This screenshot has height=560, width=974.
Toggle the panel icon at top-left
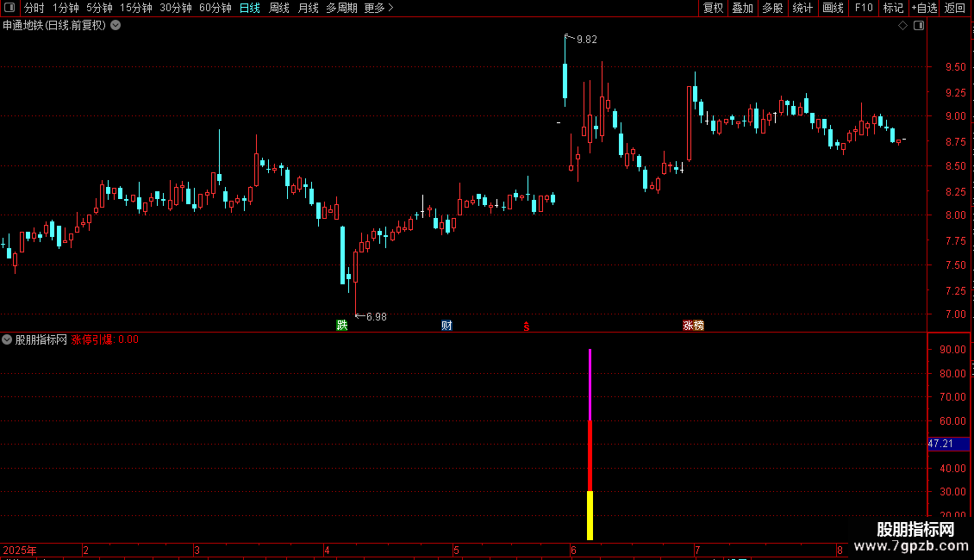pyautogui.click(x=9, y=8)
